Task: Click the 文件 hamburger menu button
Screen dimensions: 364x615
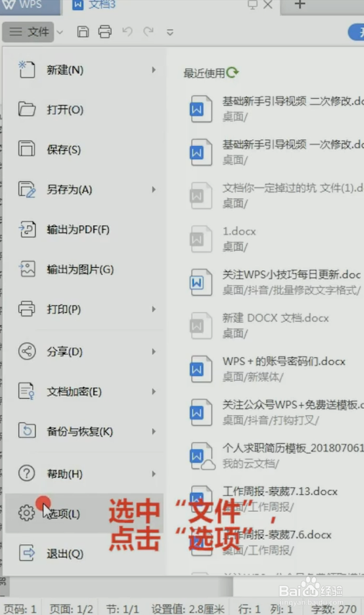Action: pyautogui.click(x=28, y=32)
